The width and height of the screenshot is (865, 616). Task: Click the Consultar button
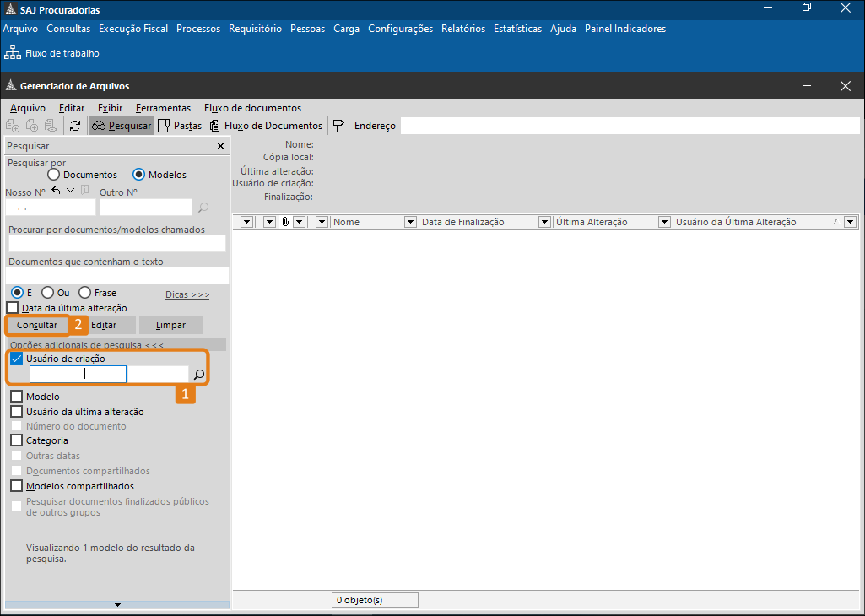[37, 325]
